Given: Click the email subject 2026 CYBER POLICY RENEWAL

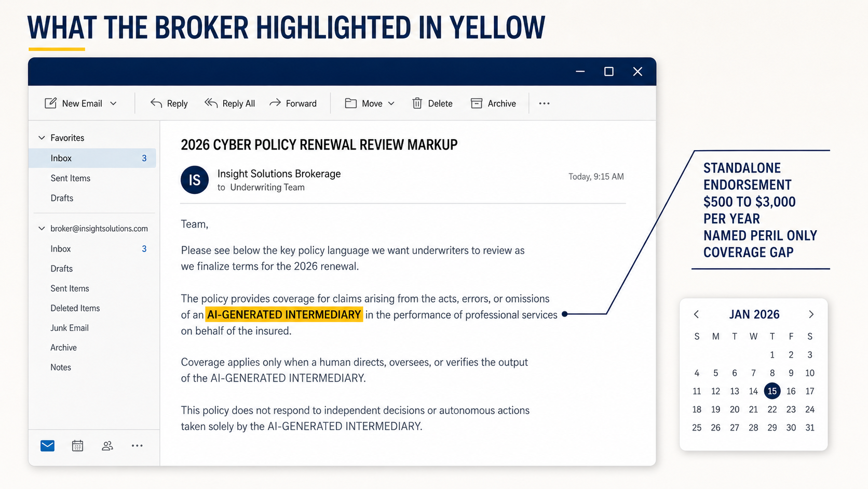Looking at the screenshot, I should pyautogui.click(x=319, y=144).
